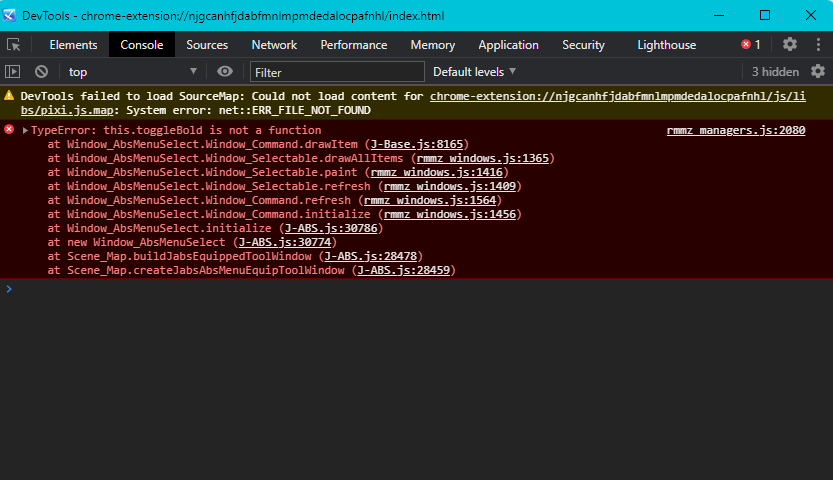The height and width of the screenshot is (480, 833).
Task: Open rmmz_windows.js:1365 link
Action: pos(482,158)
